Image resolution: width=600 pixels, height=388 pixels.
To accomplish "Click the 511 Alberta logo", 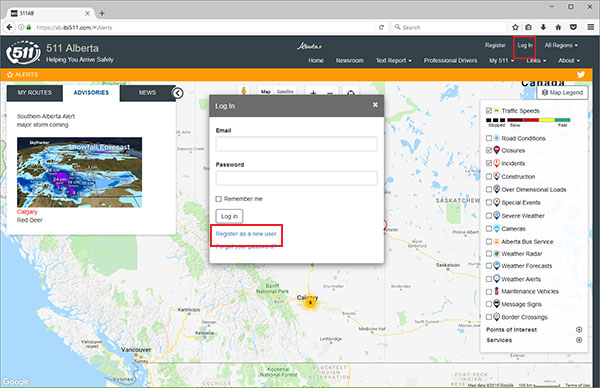I will pos(23,52).
